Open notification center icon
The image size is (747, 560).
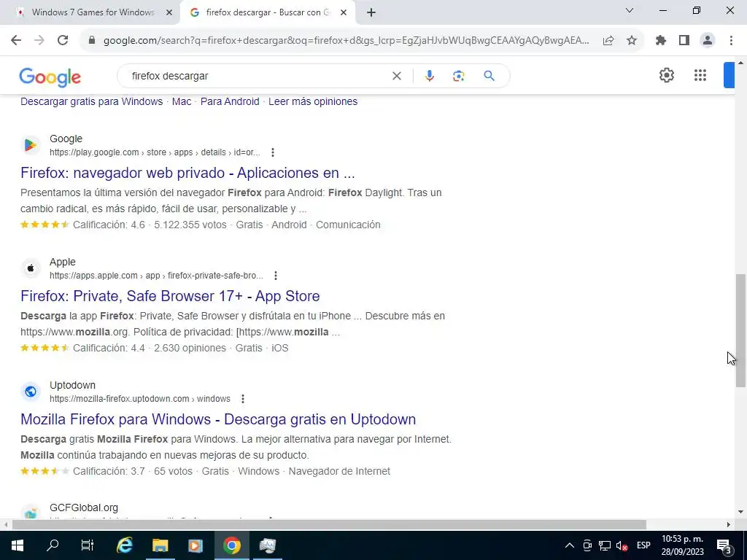coord(724,545)
